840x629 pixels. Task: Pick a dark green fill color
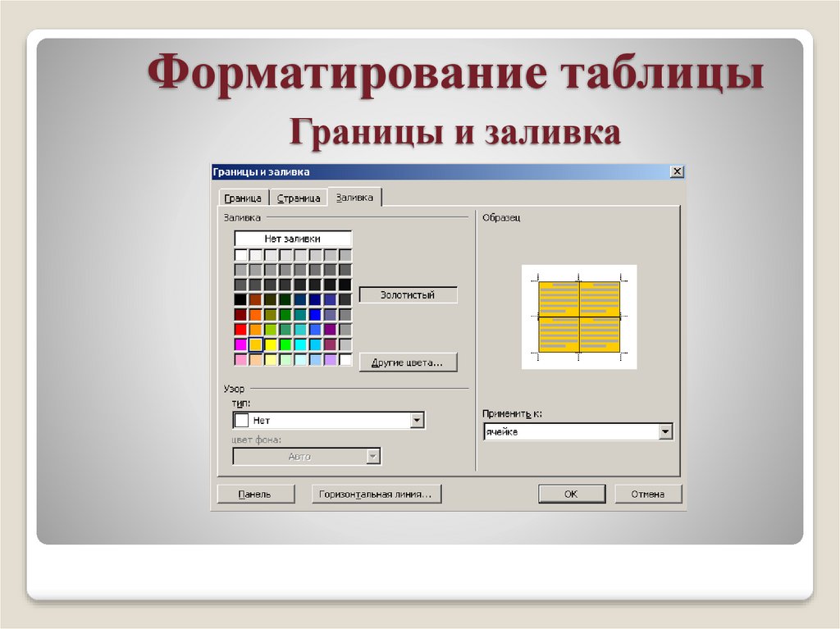[x=285, y=298]
